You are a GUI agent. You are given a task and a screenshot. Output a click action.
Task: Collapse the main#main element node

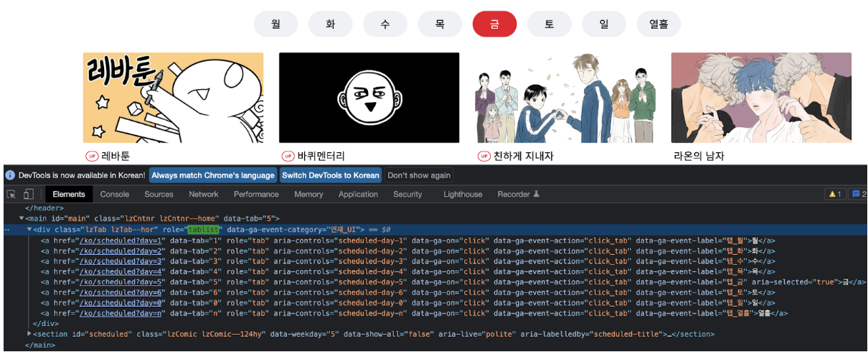(22, 218)
